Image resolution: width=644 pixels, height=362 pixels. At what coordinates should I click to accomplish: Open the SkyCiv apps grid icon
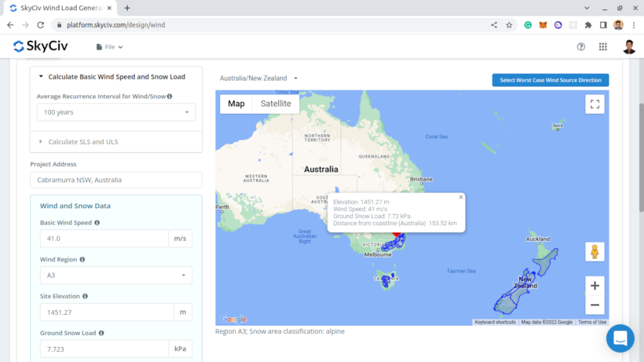(602, 47)
